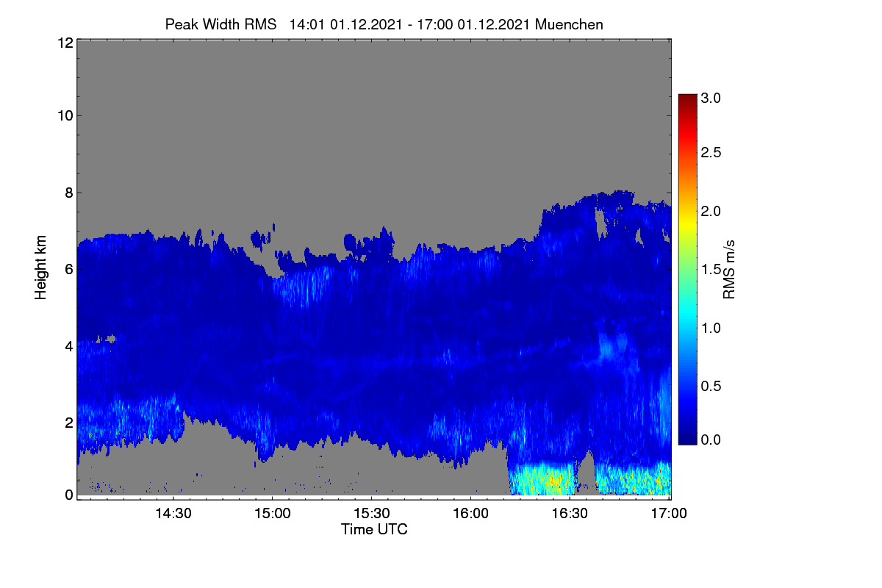The height and width of the screenshot is (588, 882).
Task: Click the height axis tick label 4
Action: click(68, 345)
